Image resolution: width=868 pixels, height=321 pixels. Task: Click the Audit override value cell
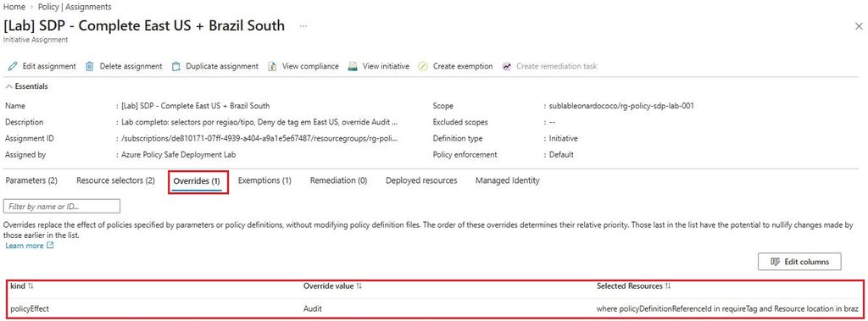point(313,309)
